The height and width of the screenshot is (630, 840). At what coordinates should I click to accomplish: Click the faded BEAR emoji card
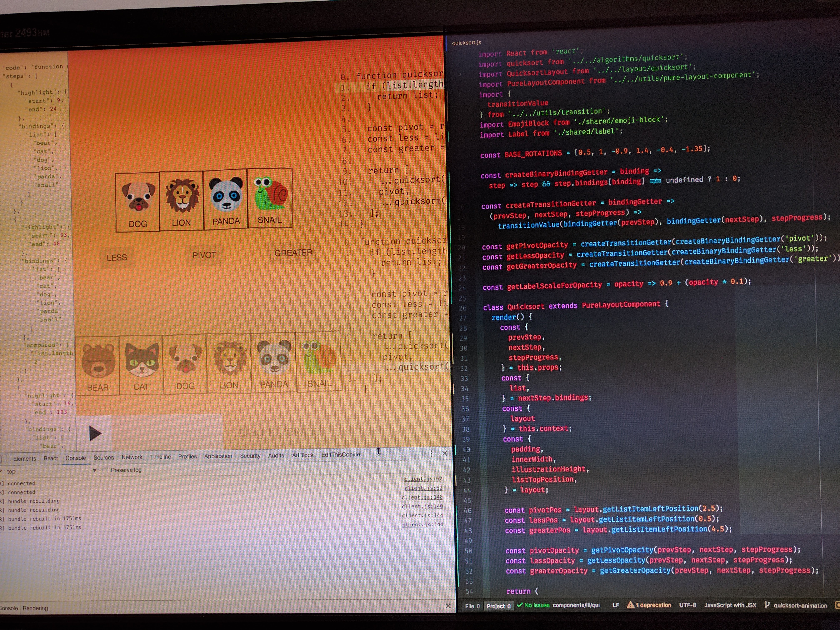[x=97, y=366]
